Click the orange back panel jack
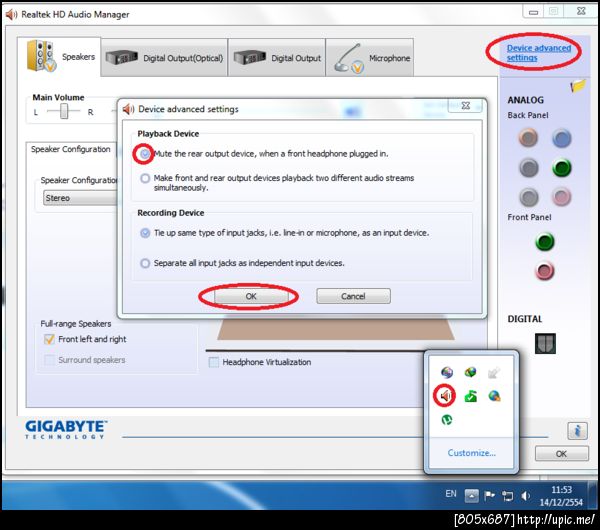The width and height of the screenshot is (600, 530). pyautogui.click(x=528, y=137)
